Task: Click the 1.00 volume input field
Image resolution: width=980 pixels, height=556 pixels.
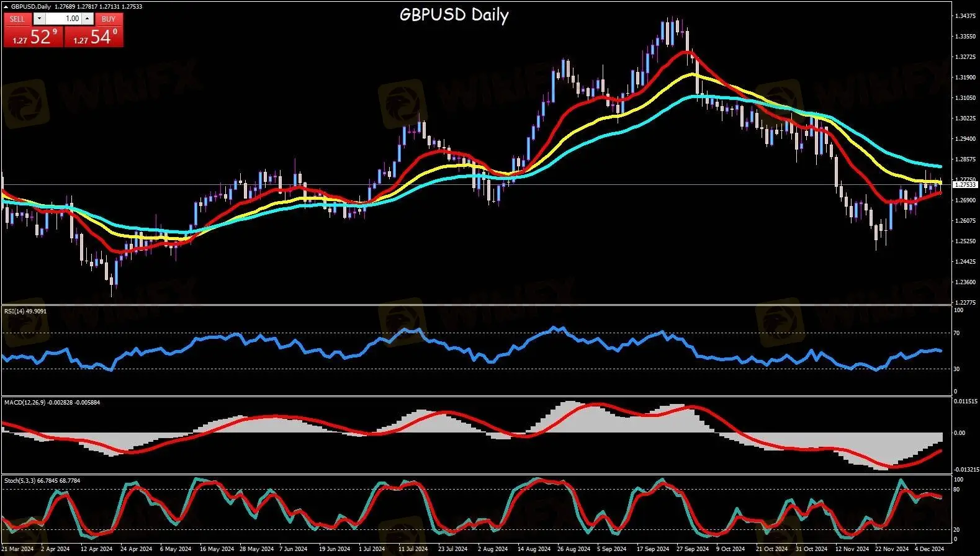Action: pyautogui.click(x=64, y=19)
